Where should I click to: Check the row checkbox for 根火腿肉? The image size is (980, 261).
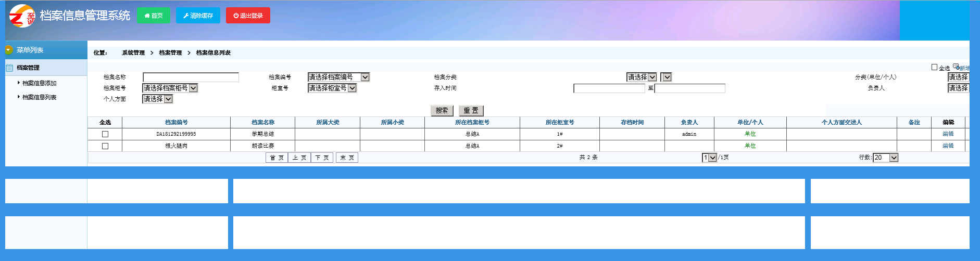point(105,146)
